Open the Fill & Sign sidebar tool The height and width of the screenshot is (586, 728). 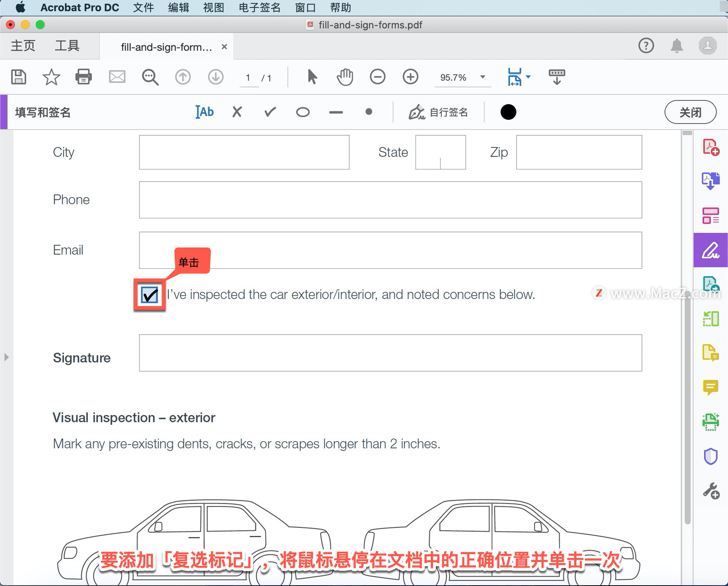click(711, 250)
